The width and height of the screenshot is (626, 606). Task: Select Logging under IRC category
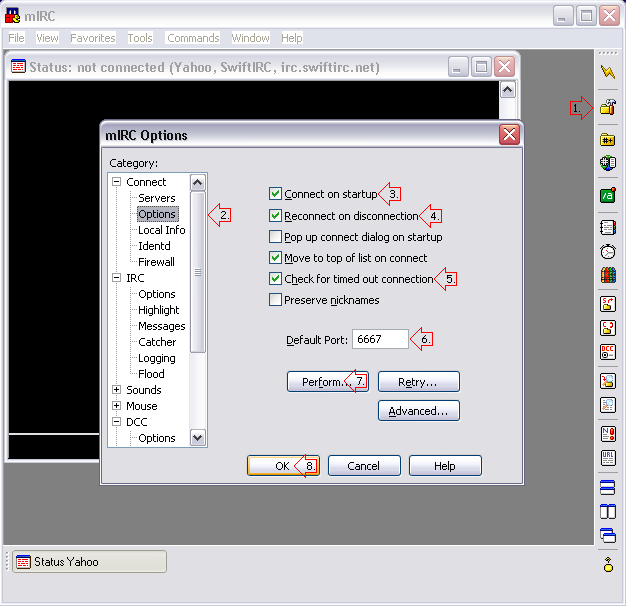click(x=156, y=358)
